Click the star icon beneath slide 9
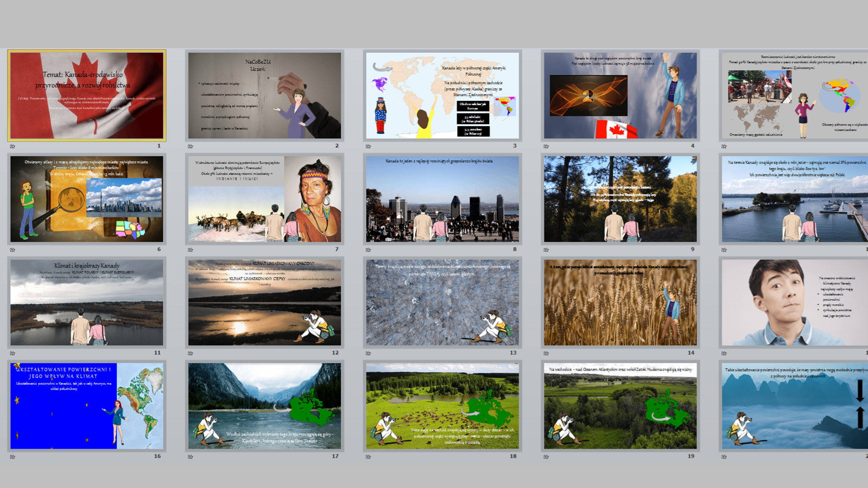The height and width of the screenshot is (488, 868). click(546, 250)
